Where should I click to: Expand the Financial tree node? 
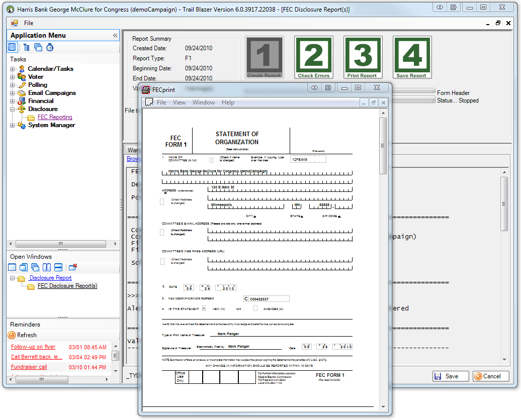pos(13,101)
